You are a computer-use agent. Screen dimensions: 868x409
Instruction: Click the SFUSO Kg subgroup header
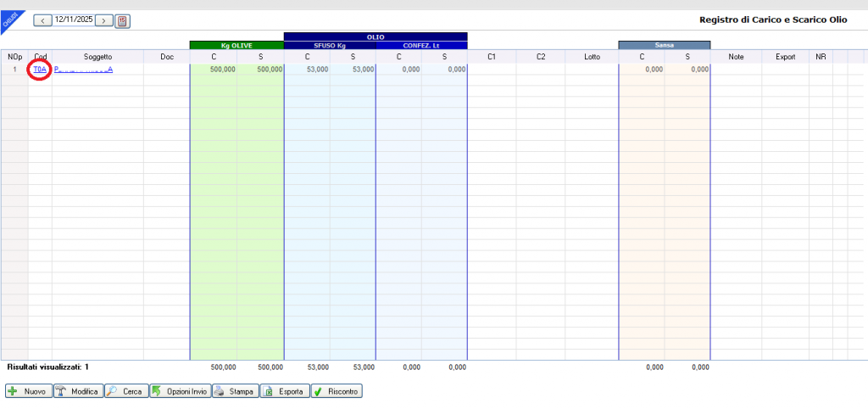330,46
